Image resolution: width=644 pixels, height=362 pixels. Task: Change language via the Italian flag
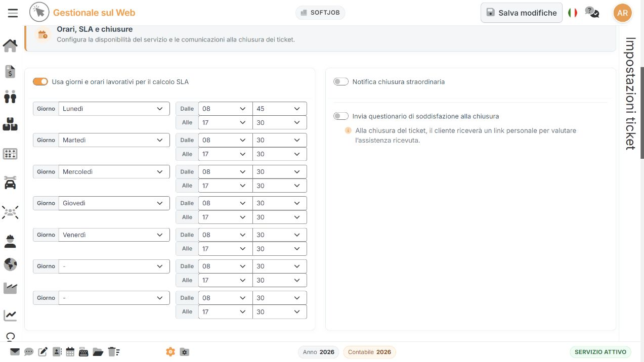573,13
